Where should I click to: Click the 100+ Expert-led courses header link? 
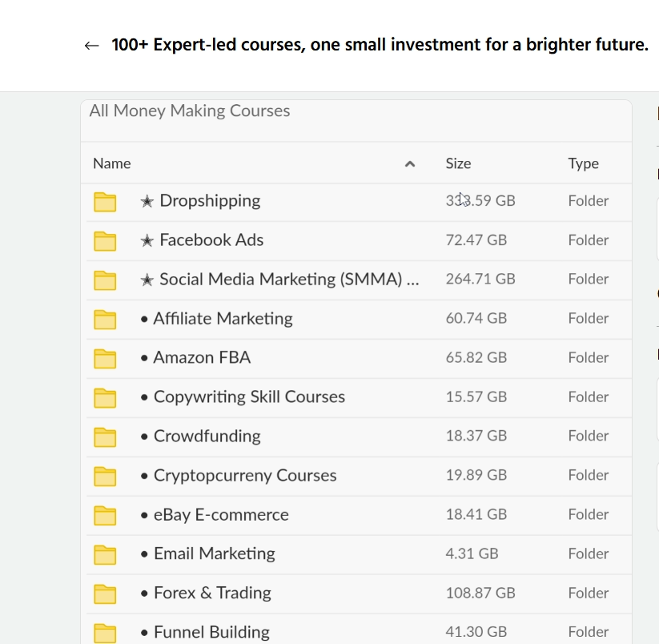(x=380, y=45)
